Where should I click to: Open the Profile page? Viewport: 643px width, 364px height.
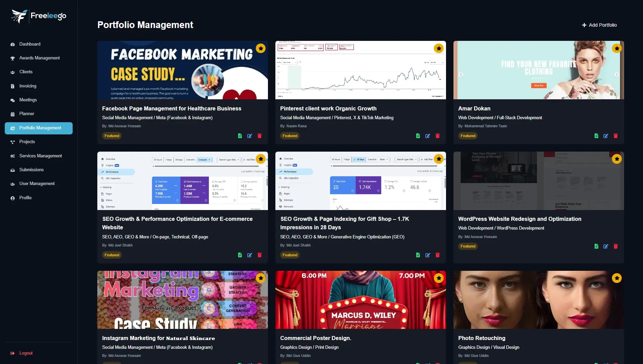tap(39, 198)
